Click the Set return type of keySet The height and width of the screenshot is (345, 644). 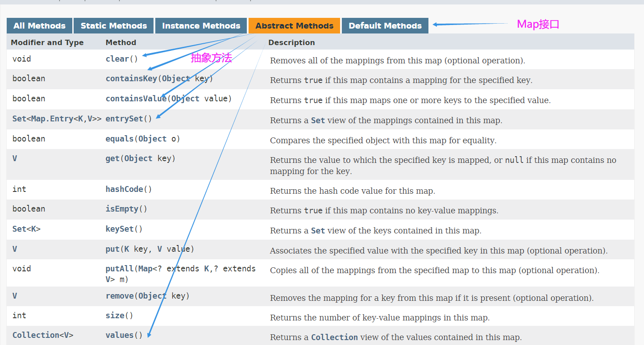click(19, 229)
